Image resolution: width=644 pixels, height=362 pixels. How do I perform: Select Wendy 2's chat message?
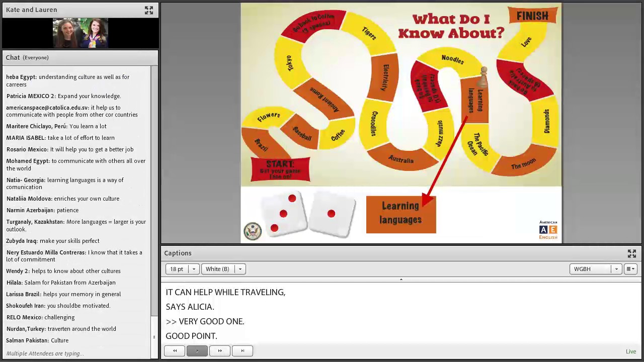pos(63,271)
